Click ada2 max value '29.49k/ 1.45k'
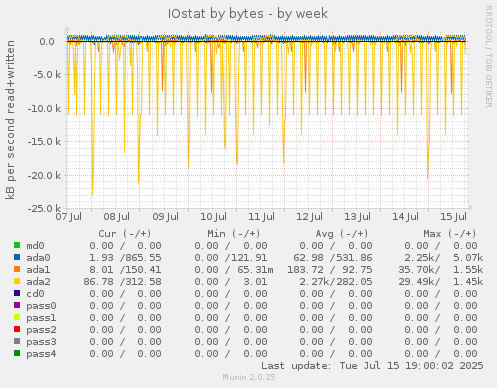The width and height of the screenshot is (497, 388). tap(441, 282)
